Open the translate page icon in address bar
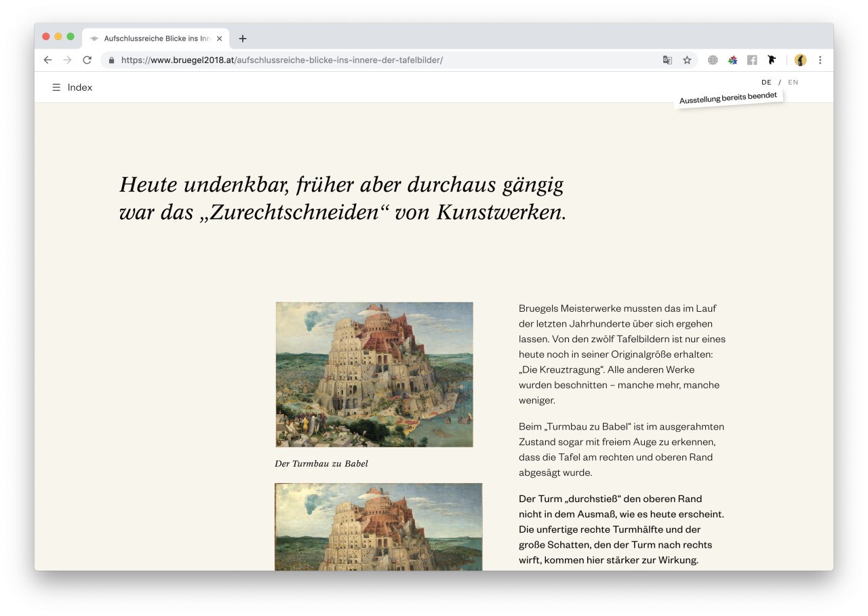This screenshot has width=868, height=616. pos(667,60)
